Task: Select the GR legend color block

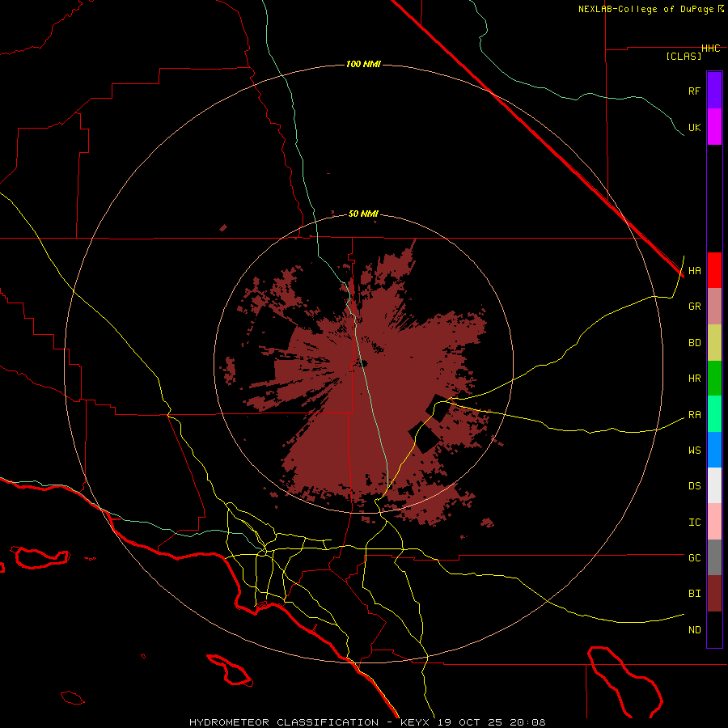Action: tap(714, 307)
